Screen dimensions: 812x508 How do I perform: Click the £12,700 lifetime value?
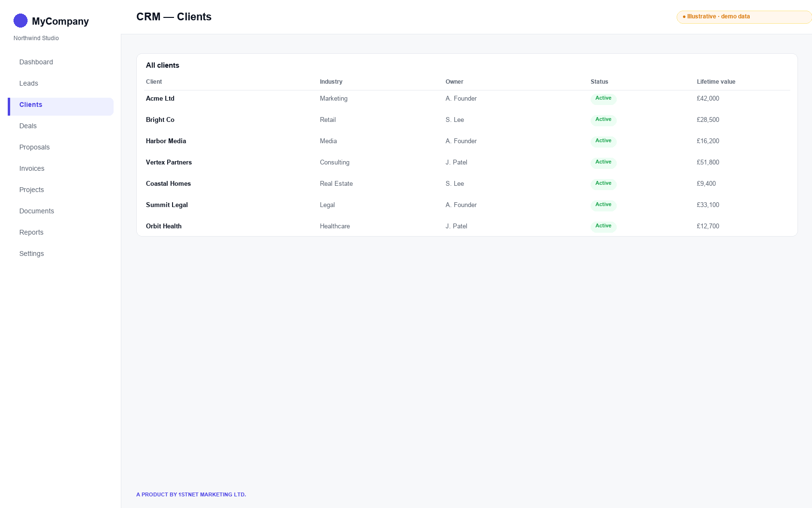coord(708,226)
